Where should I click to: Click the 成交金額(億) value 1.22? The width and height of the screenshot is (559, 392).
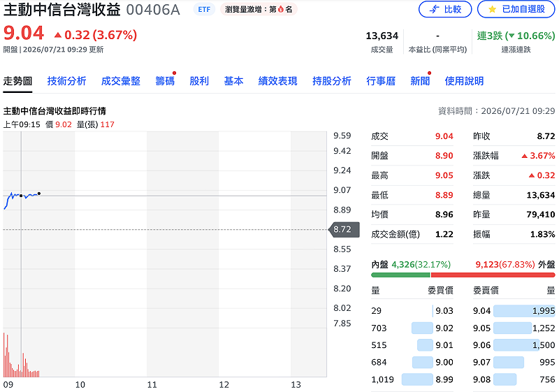[444, 235]
